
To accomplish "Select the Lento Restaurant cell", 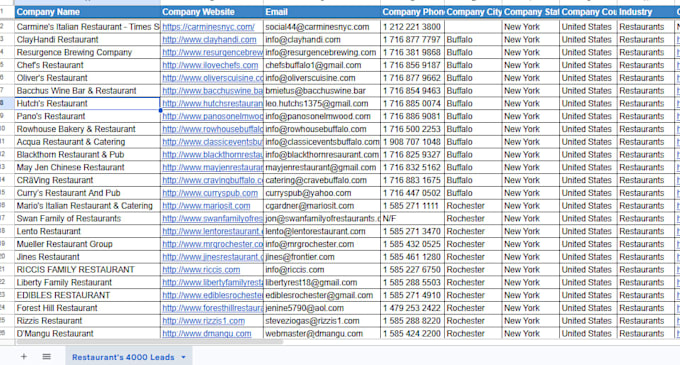I will [x=88, y=231].
